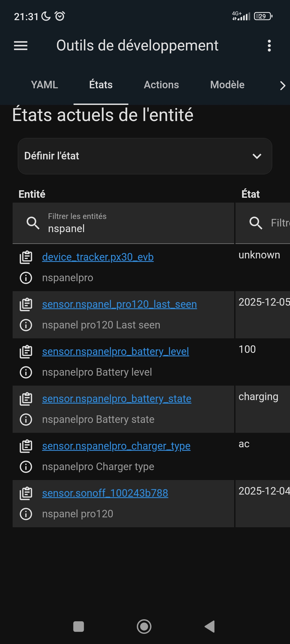Open the Actions tab
The image size is (290, 644).
pyautogui.click(x=161, y=85)
